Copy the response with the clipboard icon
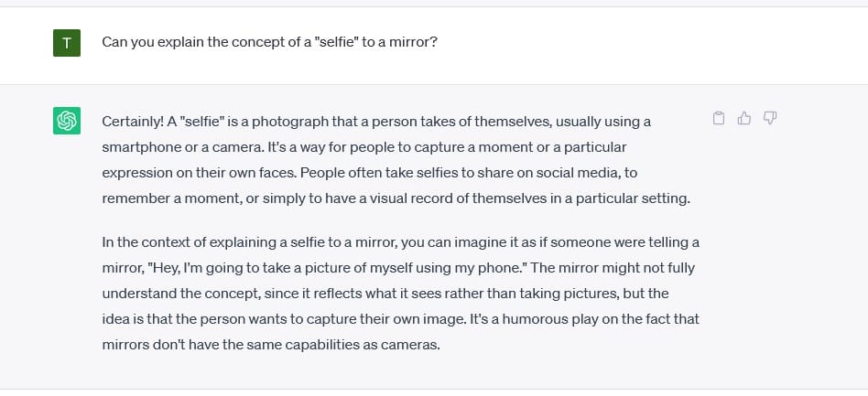This screenshot has height=396, width=868. point(719,118)
